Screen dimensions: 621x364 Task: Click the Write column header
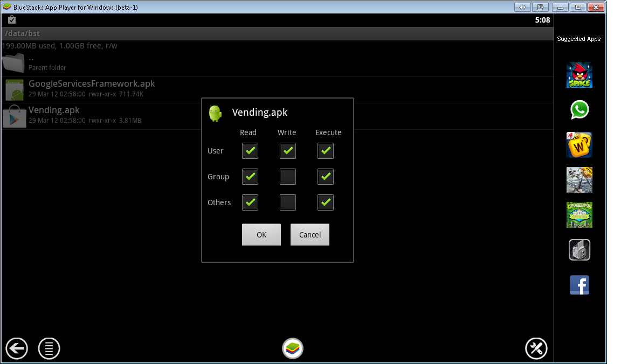tap(287, 132)
